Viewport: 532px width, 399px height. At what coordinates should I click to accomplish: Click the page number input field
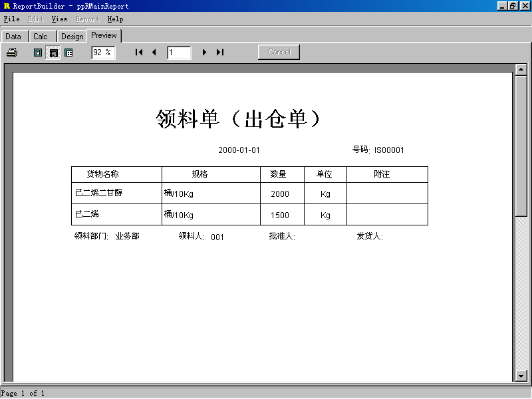179,53
